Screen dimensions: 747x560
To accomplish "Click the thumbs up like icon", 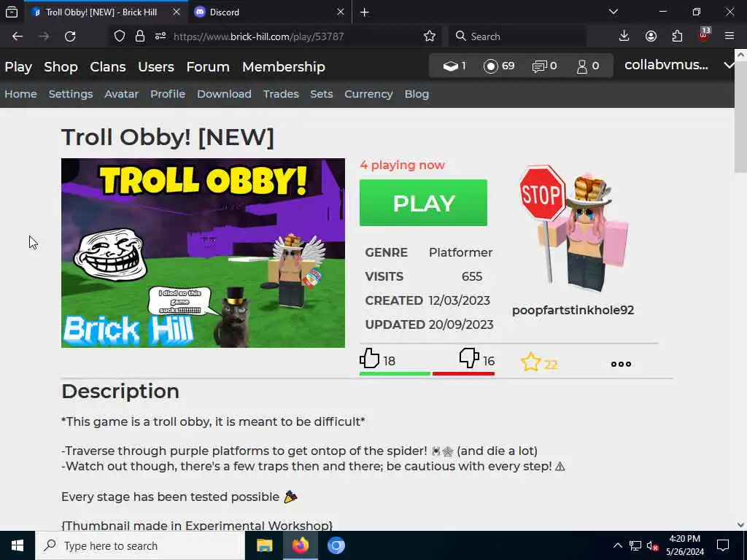I will 369,358.
